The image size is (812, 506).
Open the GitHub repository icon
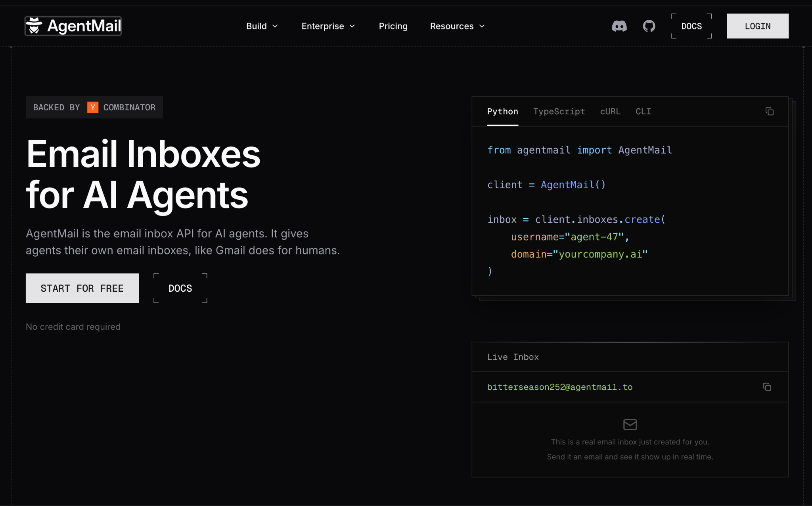[x=649, y=26]
